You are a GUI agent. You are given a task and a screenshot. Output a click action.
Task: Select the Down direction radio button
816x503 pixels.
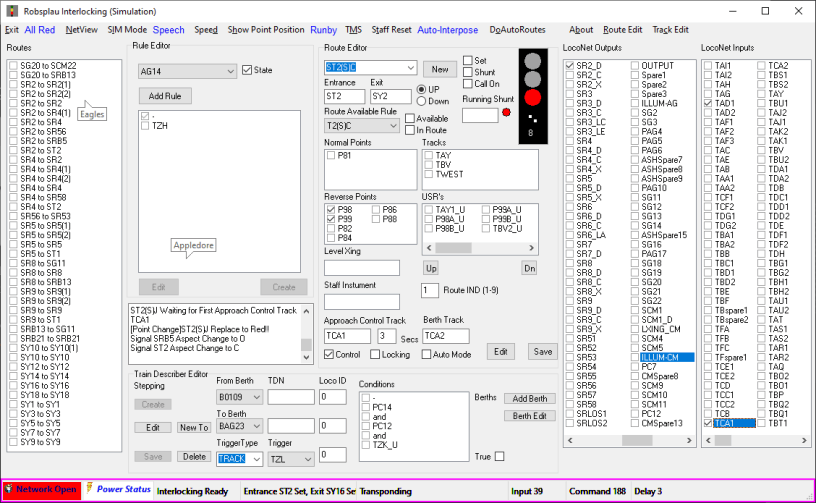pos(420,101)
